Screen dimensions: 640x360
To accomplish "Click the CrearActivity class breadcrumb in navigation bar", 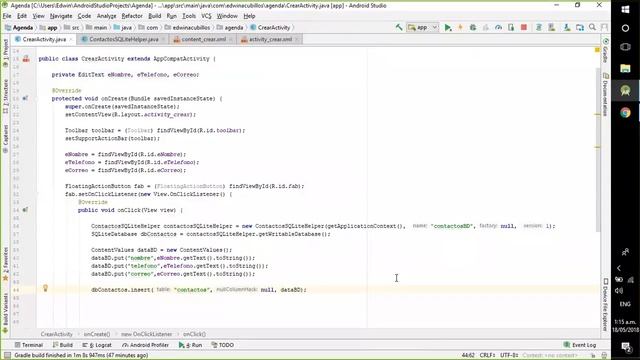I will click(270, 27).
